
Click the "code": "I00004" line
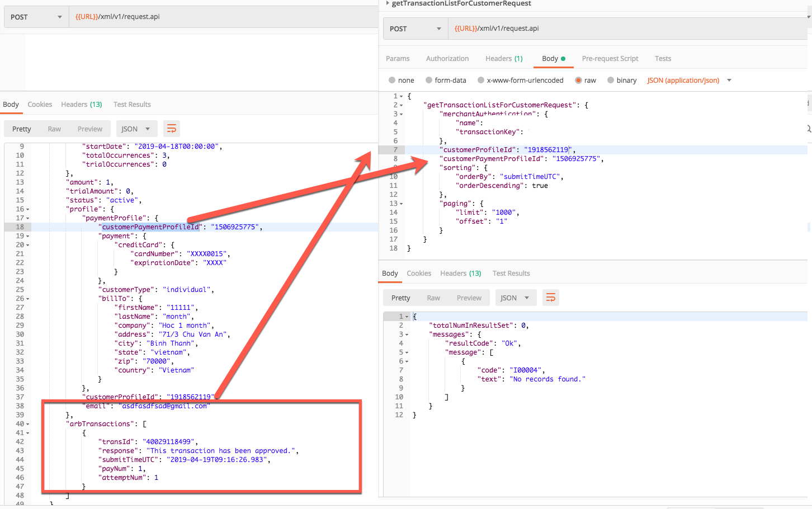tap(511, 370)
